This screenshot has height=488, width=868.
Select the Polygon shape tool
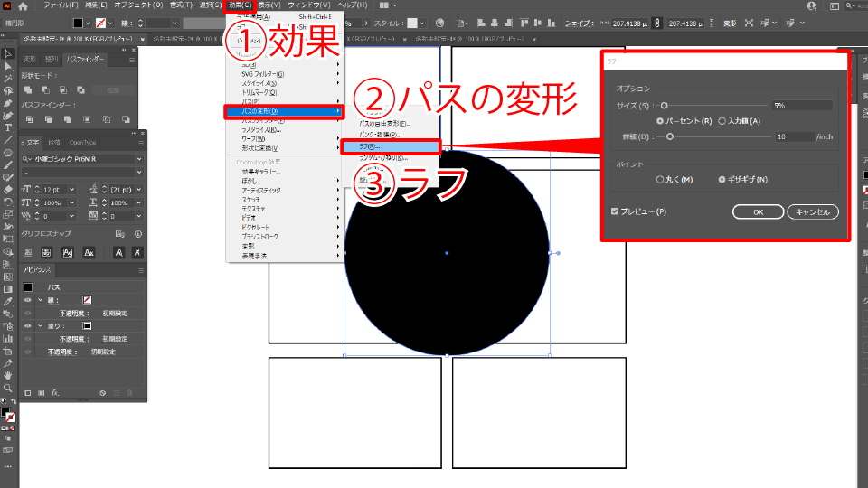[x=8, y=153]
